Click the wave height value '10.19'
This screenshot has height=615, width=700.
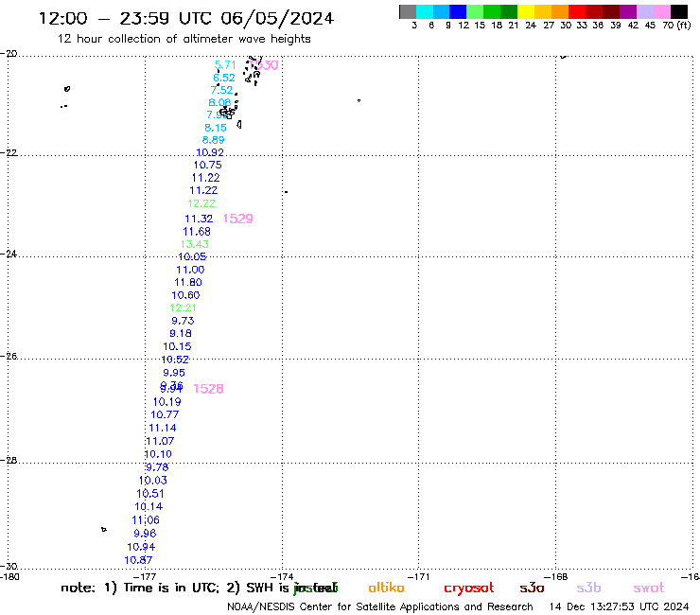[167, 401]
